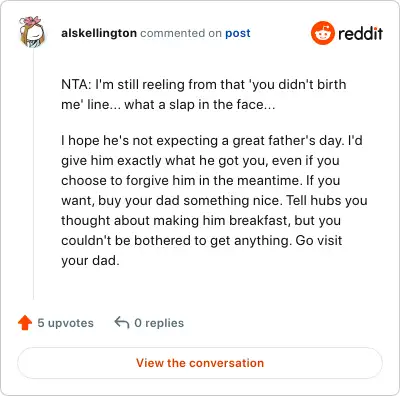
Task: Collapse thread using vertical line below avatar
Action: (33, 175)
